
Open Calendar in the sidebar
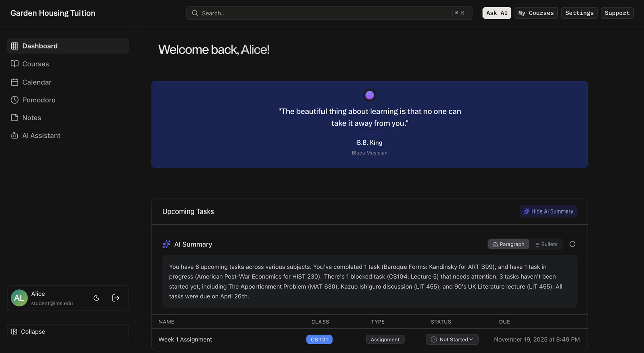pyautogui.click(x=68, y=82)
